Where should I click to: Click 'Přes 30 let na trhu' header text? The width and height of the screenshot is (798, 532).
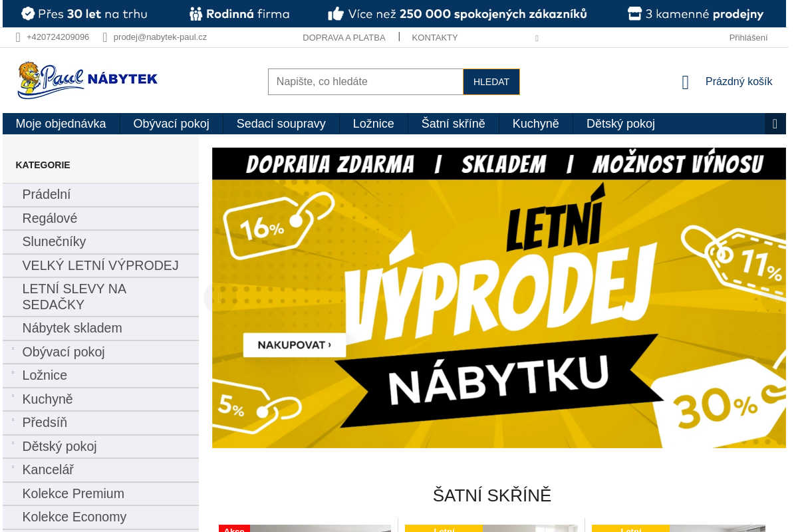tap(93, 14)
